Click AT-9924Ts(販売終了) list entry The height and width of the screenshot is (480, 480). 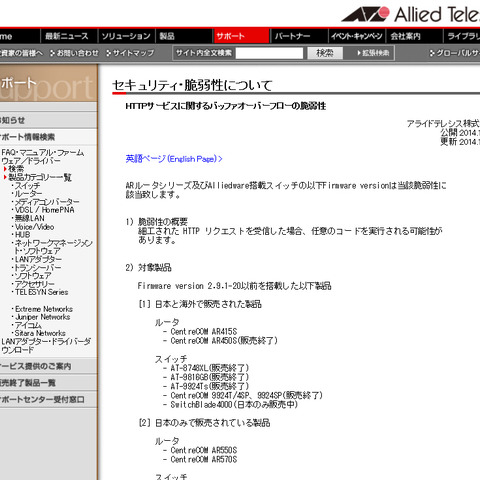(210, 386)
